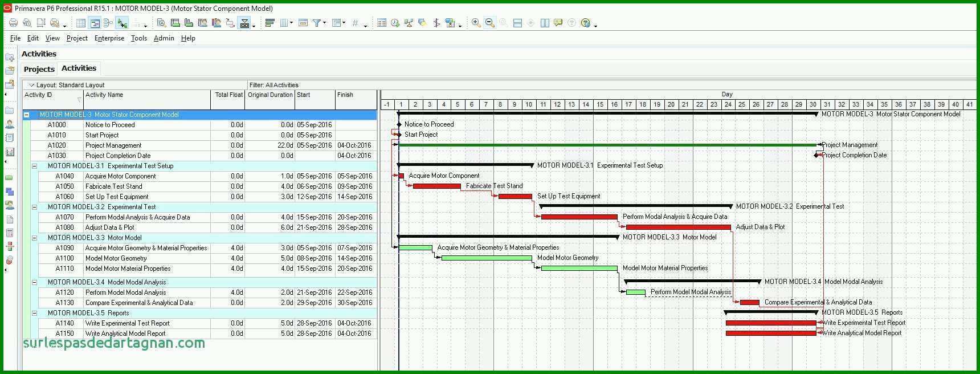Click the red Fabricate Test Stand Gantt bar

tap(436, 186)
